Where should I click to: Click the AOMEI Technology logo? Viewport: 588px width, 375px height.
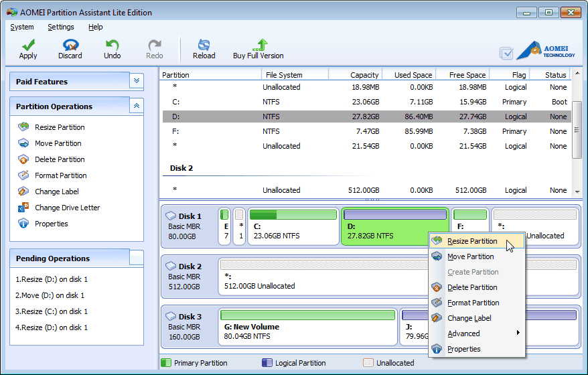coord(546,51)
